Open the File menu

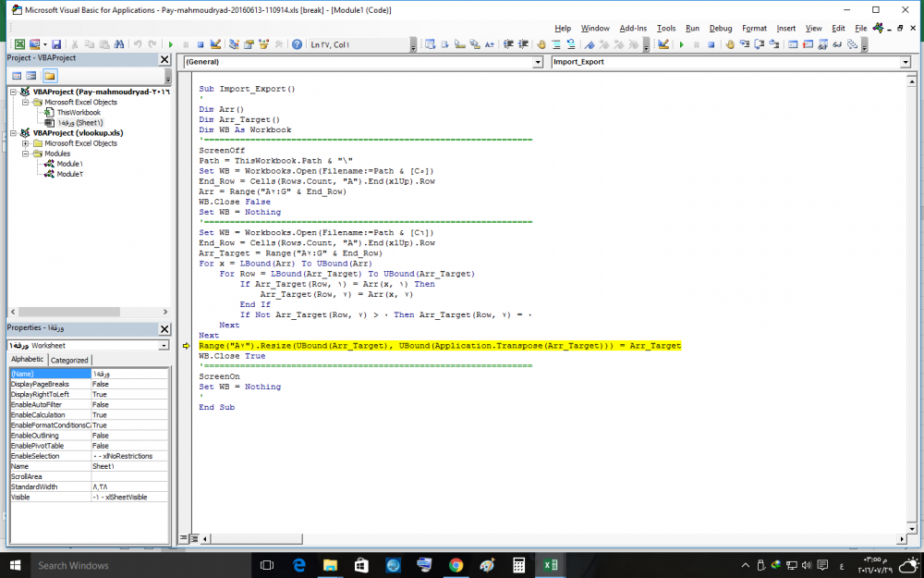[x=861, y=28]
